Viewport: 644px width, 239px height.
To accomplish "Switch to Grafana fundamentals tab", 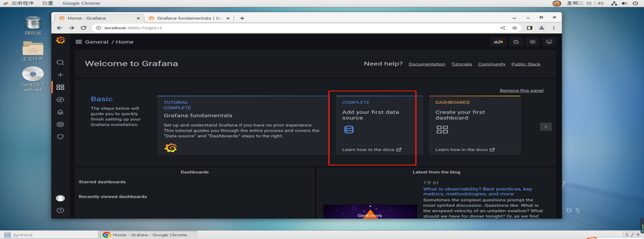I will 190,18.
